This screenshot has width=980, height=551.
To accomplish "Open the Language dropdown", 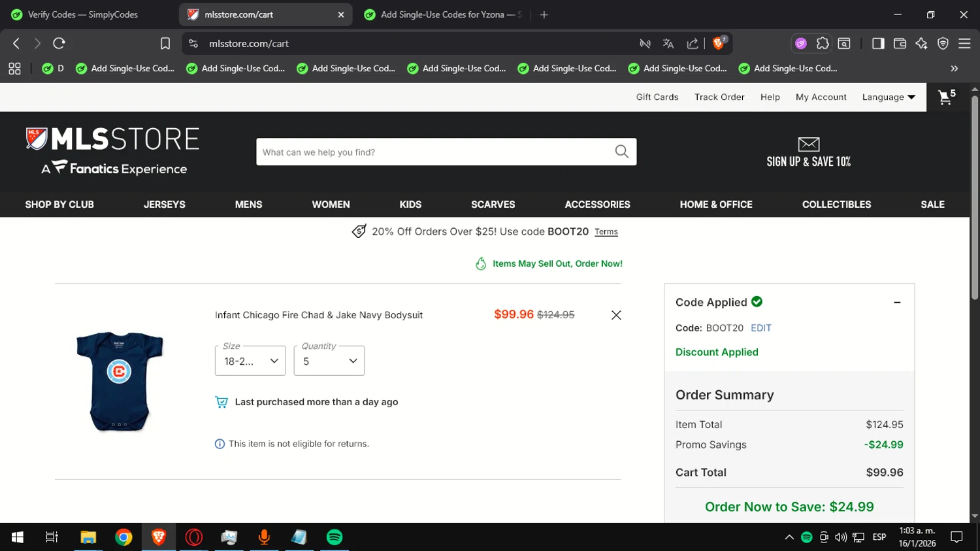I will (x=889, y=97).
